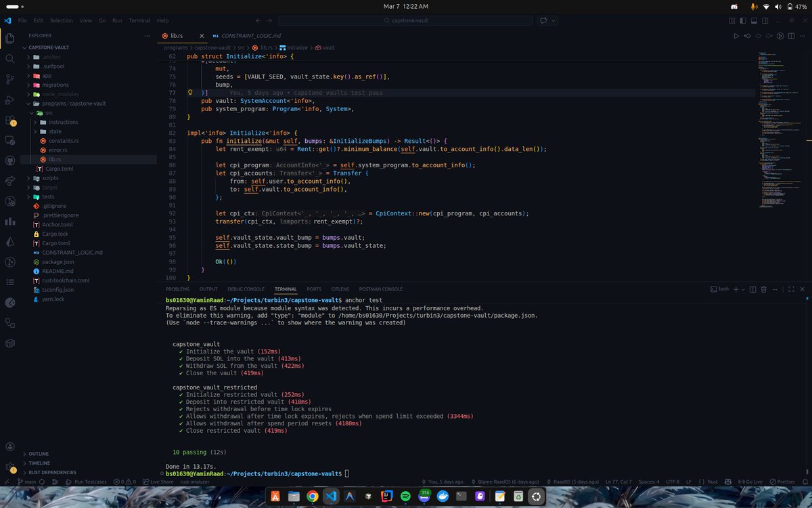Click the Rust language mode in status bar
812x508 pixels.
tap(713, 482)
